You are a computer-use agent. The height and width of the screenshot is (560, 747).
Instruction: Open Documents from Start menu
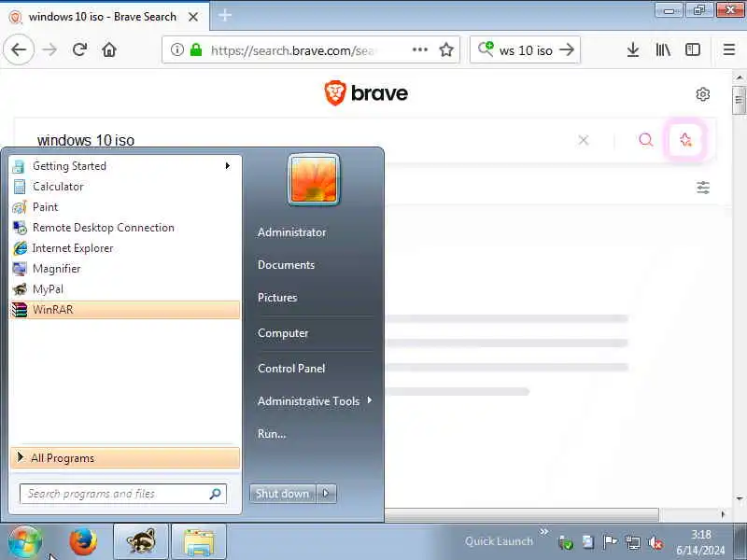[286, 265]
